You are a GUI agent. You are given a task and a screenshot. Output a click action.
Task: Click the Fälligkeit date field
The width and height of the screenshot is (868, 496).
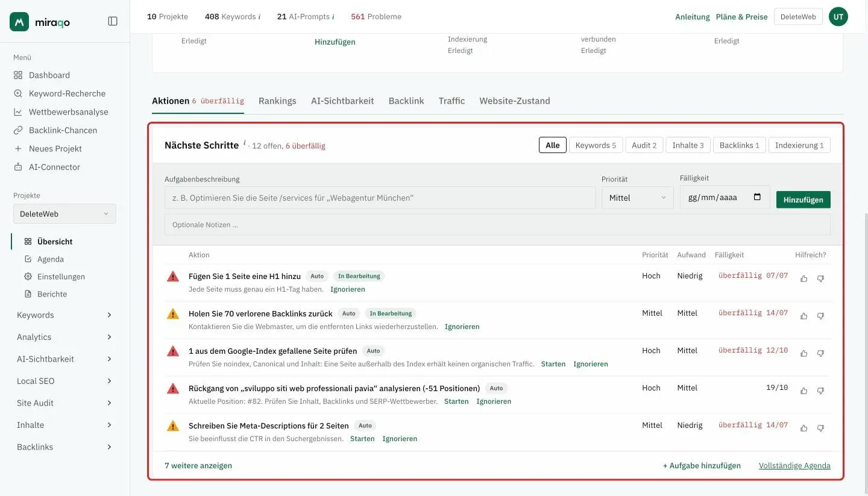click(x=725, y=197)
